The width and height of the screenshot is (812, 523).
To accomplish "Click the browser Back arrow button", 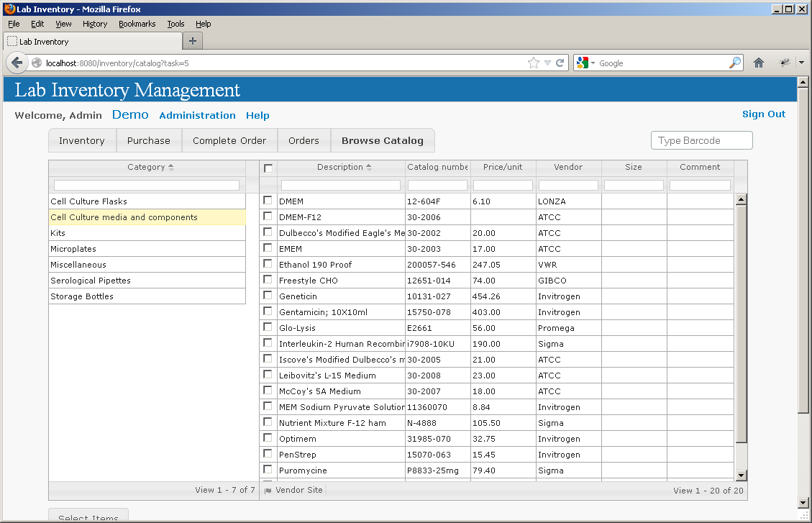I will point(17,63).
